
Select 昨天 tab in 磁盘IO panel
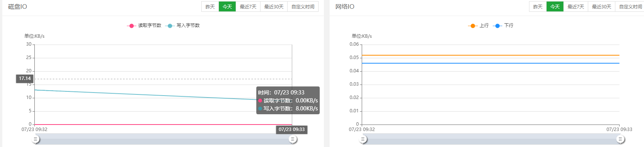[x=210, y=7]
